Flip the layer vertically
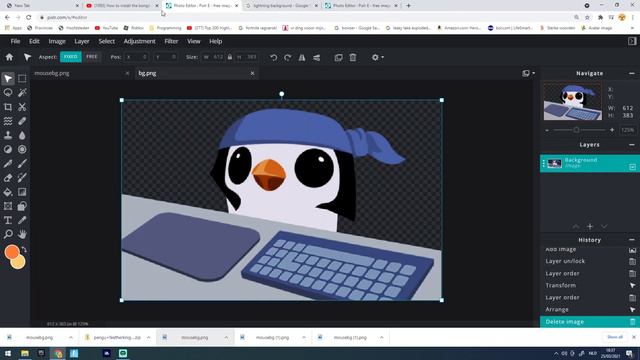Viewport: 640px width, 360px height. 317,58
